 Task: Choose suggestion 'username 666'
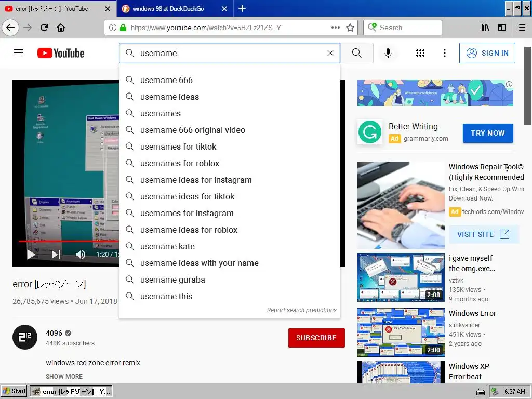pos(229,80)
